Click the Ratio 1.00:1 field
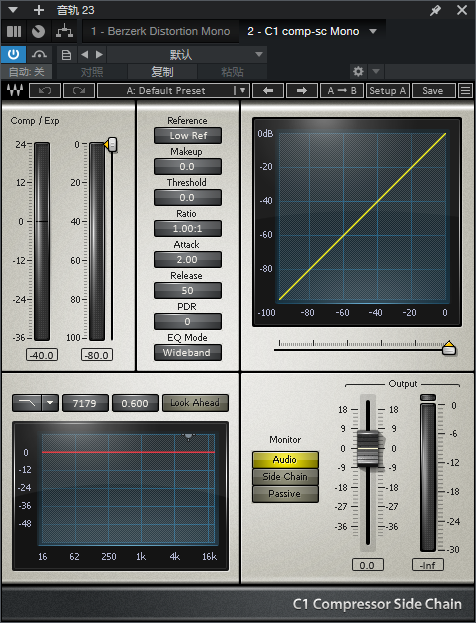The height and width of the screenshot is (623, 476). (188, 228)
